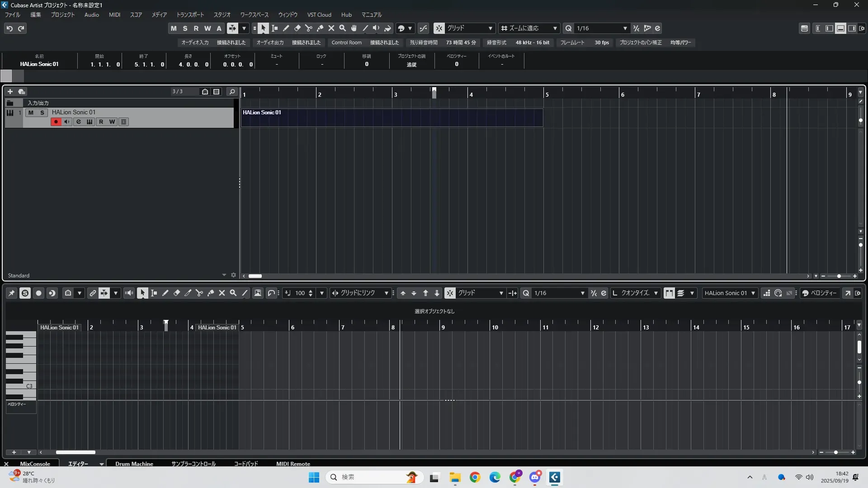Open the トランスポート menu
Screen dimensions: 868x488
(x=190, y=14)
